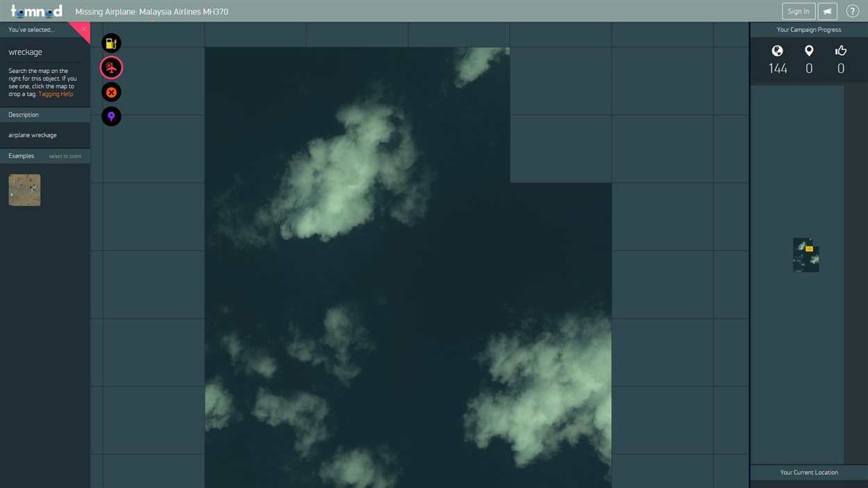Go to the Tomnod logo home
This screenshot has height=488, width=868.
pos(36,11)
